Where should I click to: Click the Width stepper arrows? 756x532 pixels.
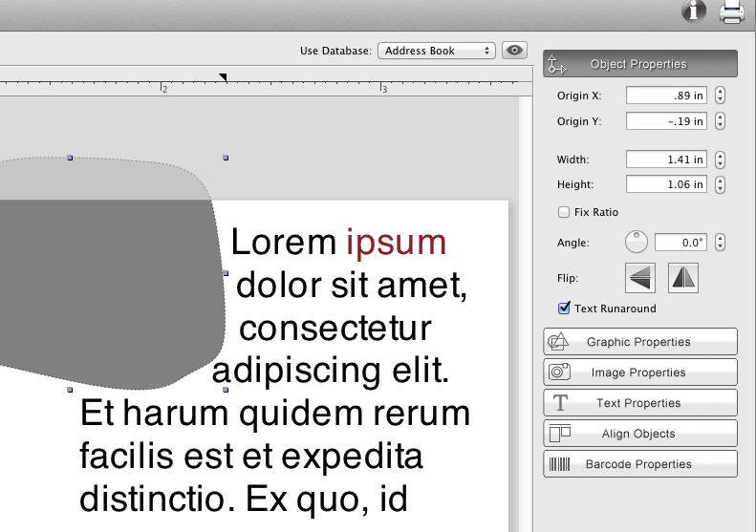[720, 160]
